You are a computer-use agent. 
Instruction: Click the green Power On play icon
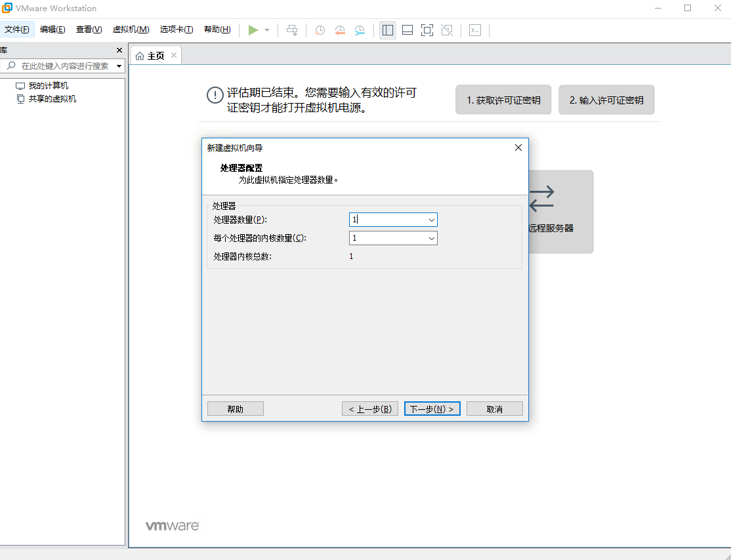point(253,30)
